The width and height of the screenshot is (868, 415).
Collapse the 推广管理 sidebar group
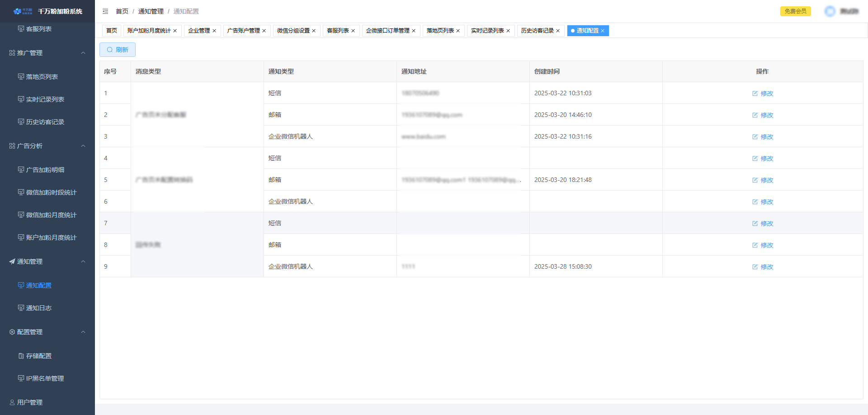(x=83, y=53)
